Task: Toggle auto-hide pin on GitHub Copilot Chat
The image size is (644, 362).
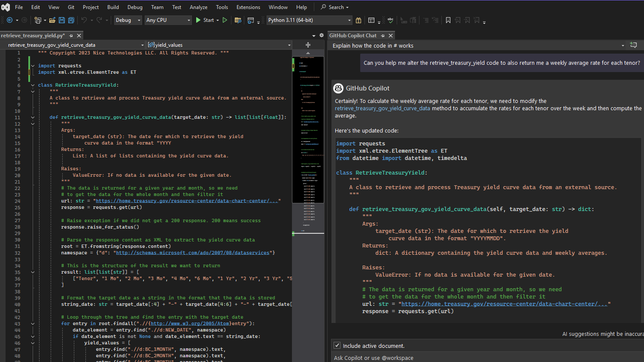Action: click(x=383, y=36)
